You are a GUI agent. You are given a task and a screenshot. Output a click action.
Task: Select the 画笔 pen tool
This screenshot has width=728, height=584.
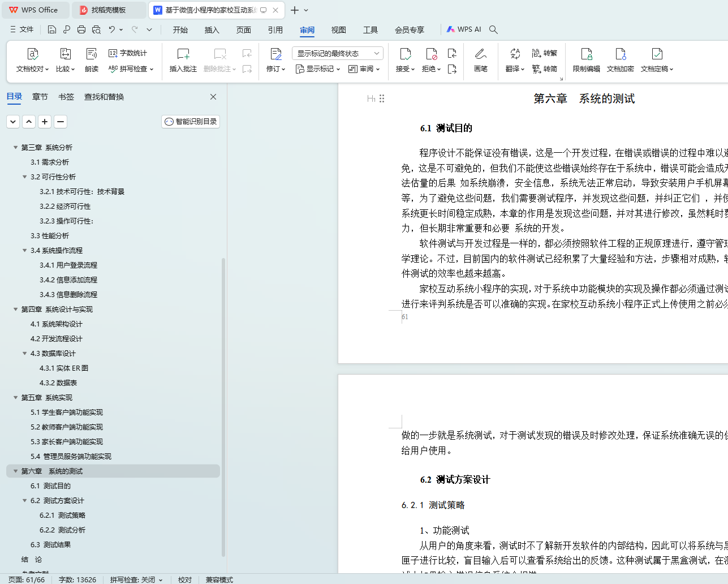pyautogui.click(x=481, y=60)
